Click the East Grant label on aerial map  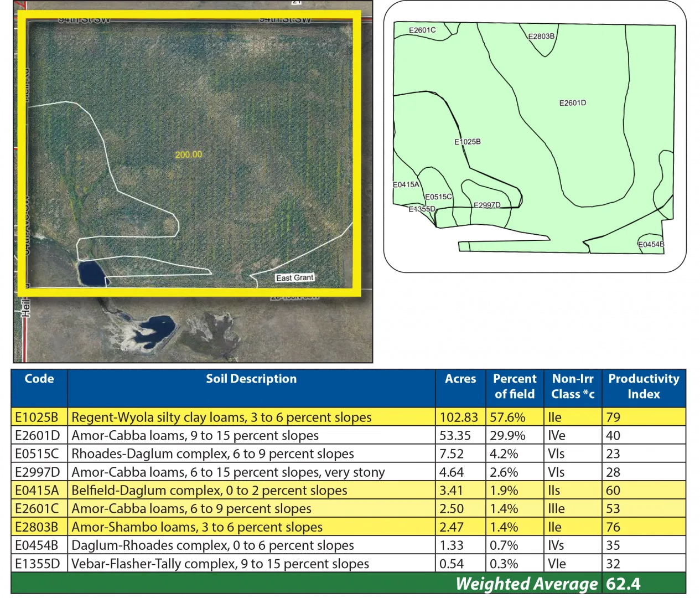coord(295,277)
